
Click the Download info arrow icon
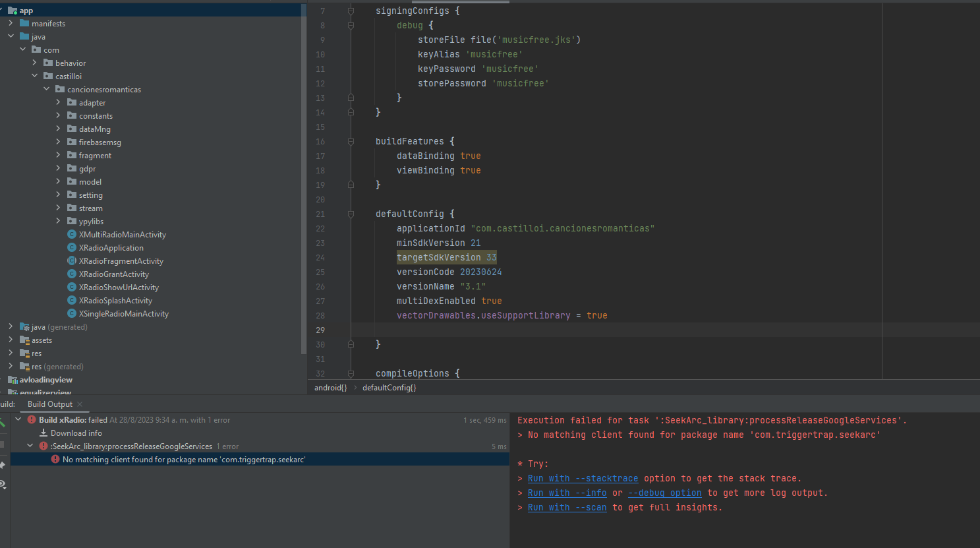[x=43, y=433]
